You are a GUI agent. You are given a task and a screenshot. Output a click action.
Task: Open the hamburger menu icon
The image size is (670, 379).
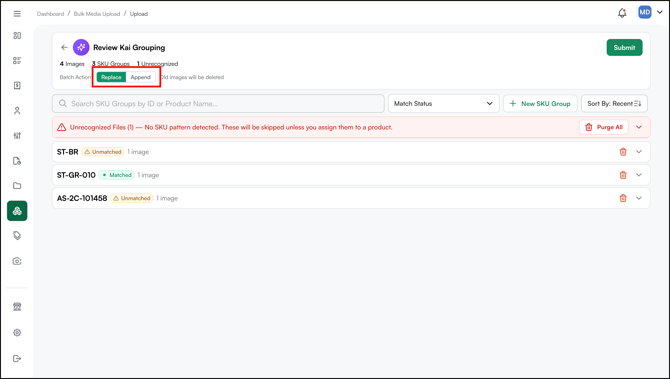(17, 14)
